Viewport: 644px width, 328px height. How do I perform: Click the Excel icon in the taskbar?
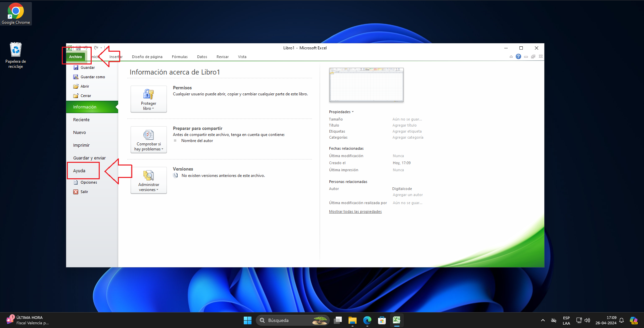pyautogui.click(x=397, y=320)
